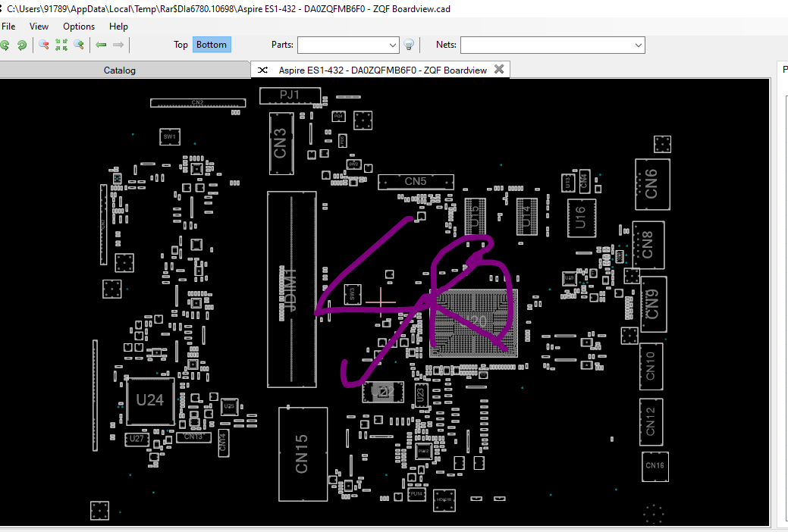Open the Help menu
Image resolution: width=788 pixels, height=532 pixels.
click(118, 27)
